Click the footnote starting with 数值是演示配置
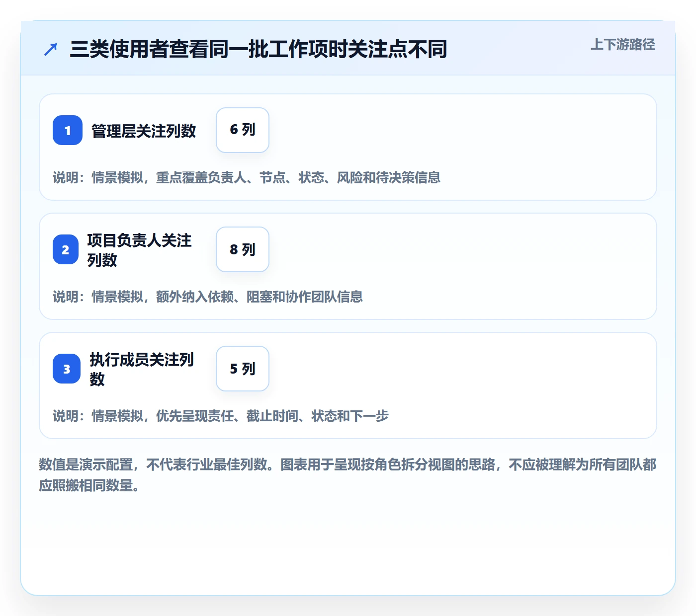Viewport: 696px width, 616px height. (348, 475)
